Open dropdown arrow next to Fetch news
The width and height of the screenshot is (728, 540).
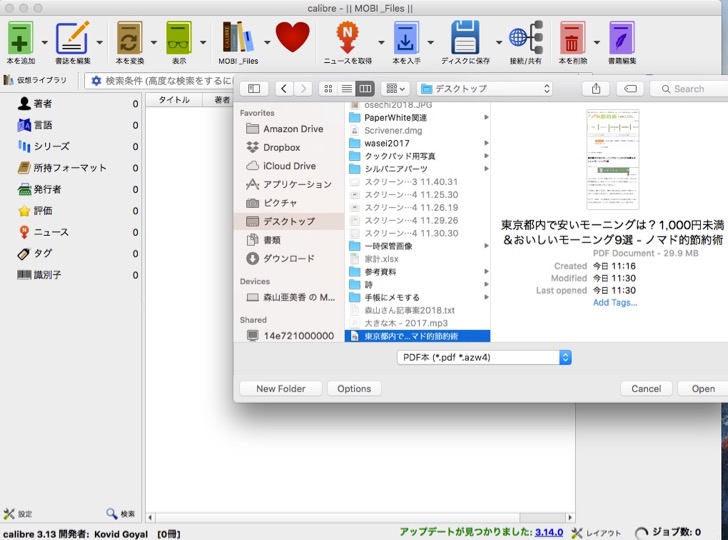(381, 42)
